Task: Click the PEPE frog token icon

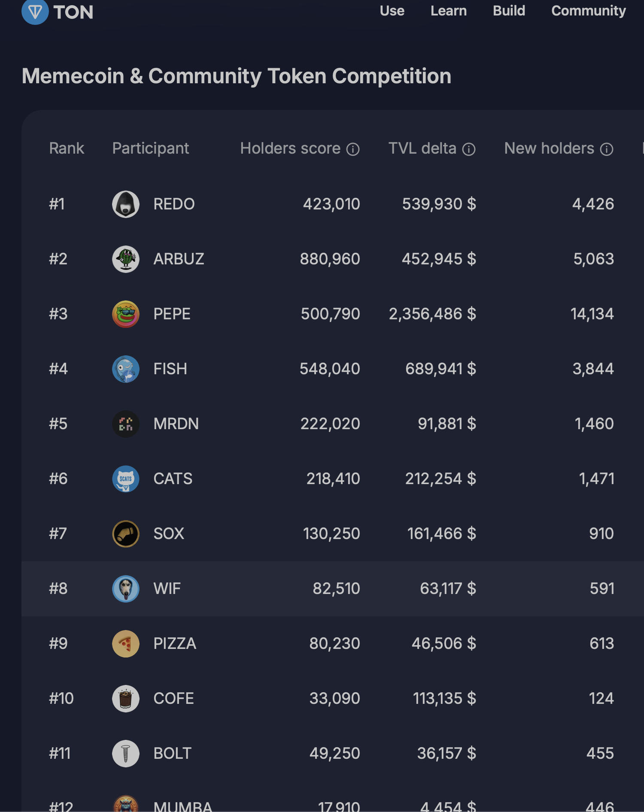Action: coord(126,314)
